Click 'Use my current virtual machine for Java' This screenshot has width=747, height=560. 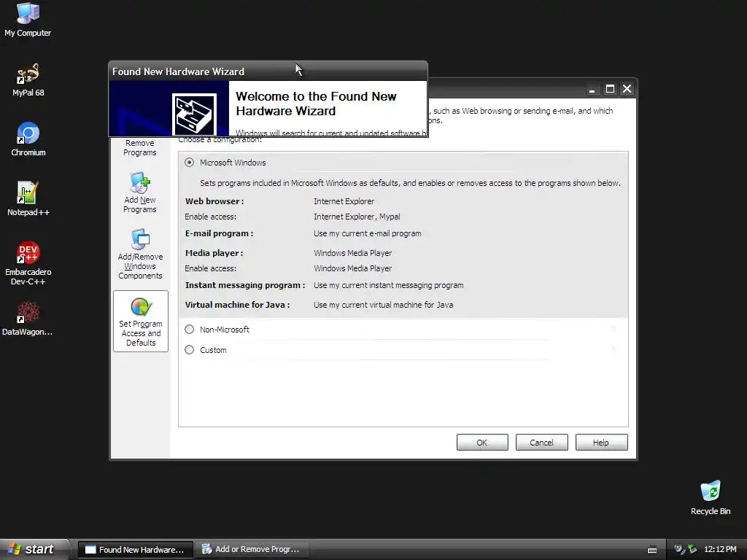(x=383, y=305)
